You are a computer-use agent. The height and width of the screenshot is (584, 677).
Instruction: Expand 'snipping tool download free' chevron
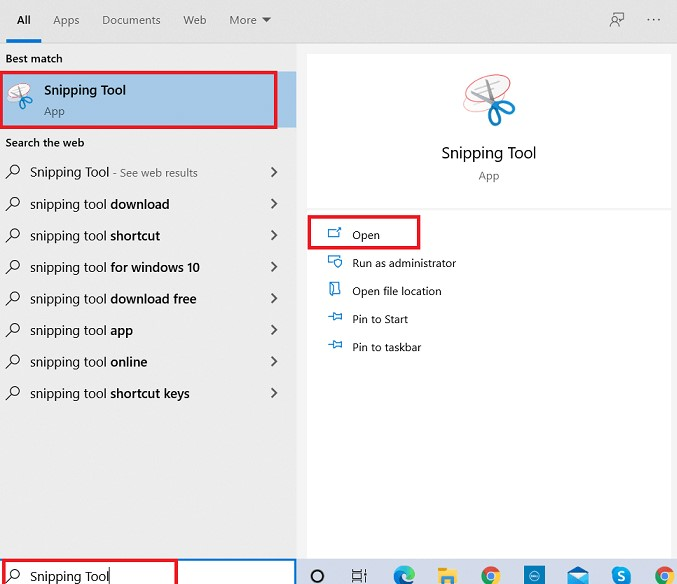point(274,298)
